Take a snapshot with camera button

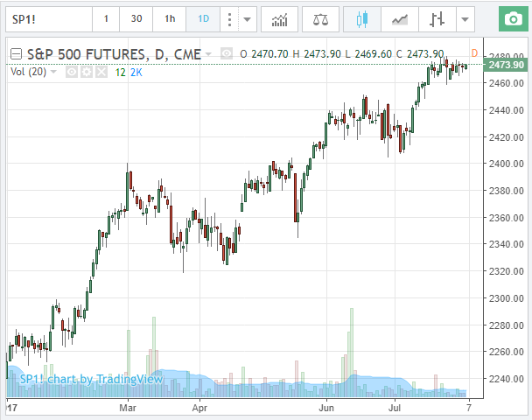pyautogui.click(x=514, y=19)
